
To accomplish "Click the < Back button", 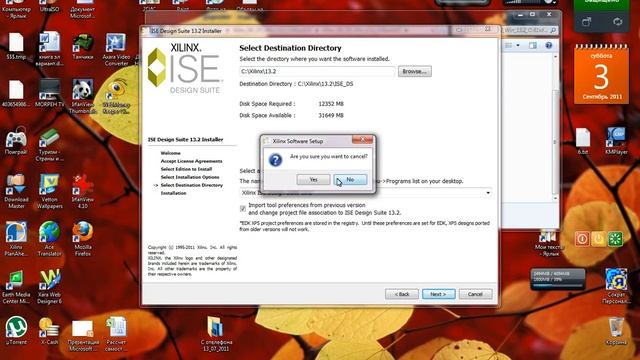I will click(x=402, y=294).
